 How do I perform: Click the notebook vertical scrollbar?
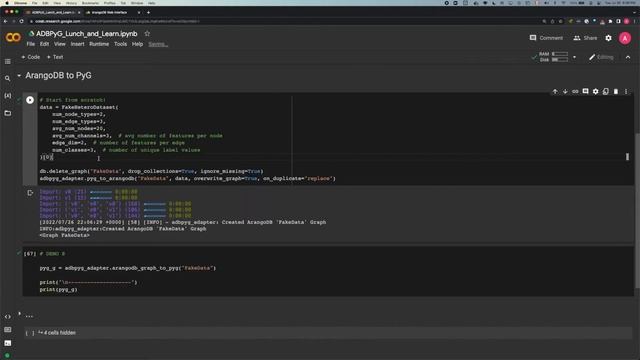pos(637,212)
